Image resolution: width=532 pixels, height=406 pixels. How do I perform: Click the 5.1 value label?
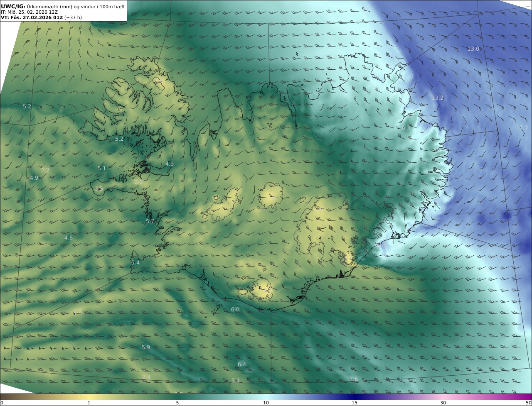coord(102,168)
